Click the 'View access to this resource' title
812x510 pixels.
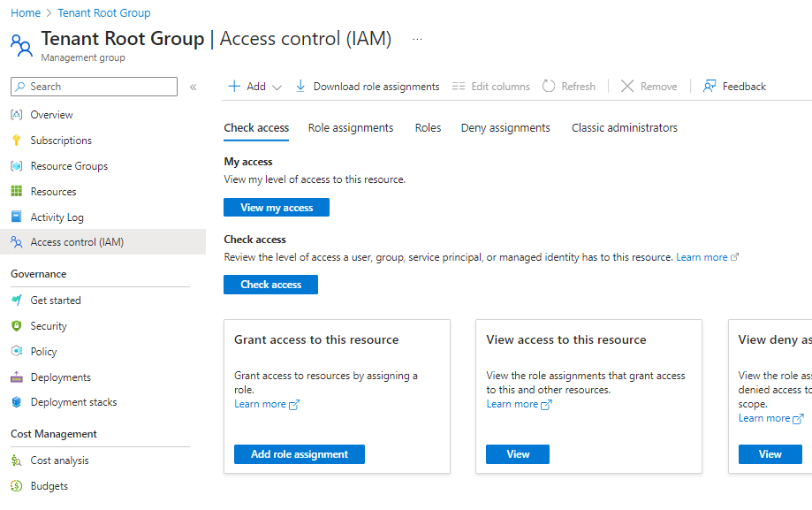coord(566,339)
